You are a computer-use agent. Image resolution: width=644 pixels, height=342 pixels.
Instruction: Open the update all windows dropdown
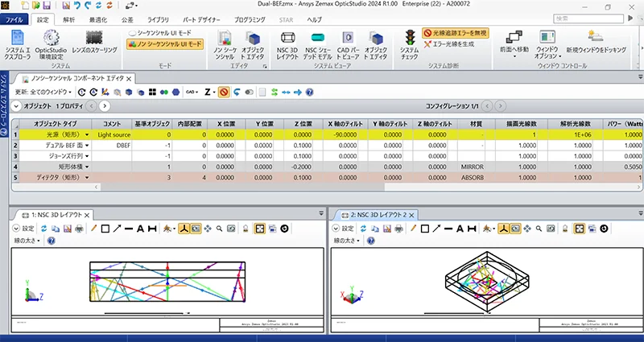click(x=43, y=93)
